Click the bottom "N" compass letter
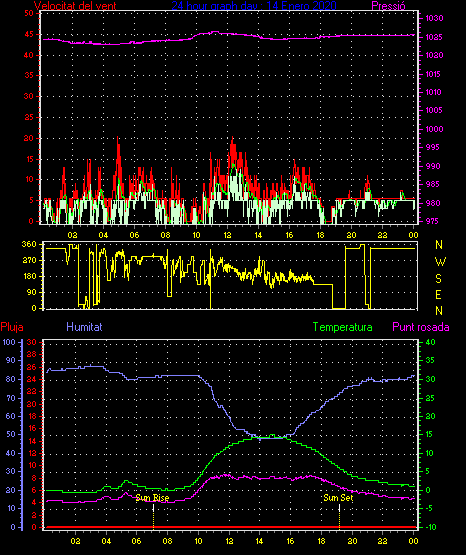Screen dimensions: 466x555 click(439, 311)
